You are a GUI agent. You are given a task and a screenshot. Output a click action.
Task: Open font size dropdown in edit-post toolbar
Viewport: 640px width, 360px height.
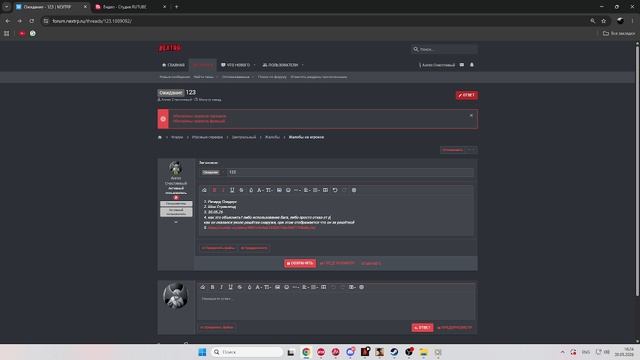coord(269,190)
